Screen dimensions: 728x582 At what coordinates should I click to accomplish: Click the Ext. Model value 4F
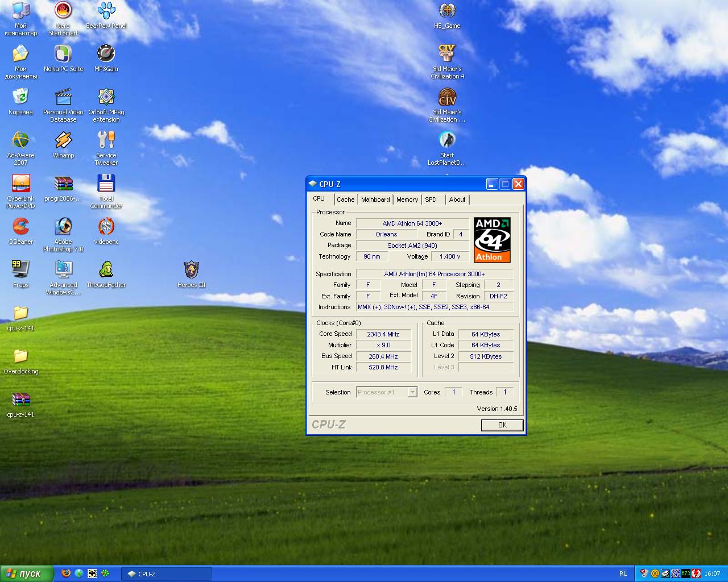pos(434,296)
